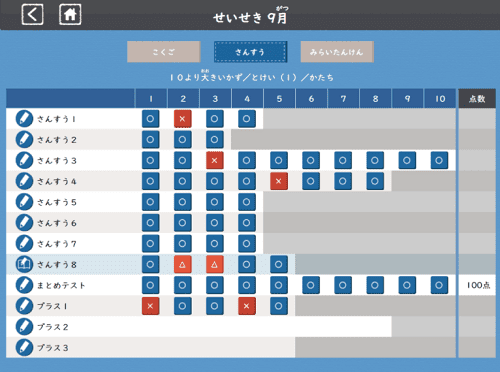Image resolution: width=500 pixels, height=372 pixels.
Task: Click the 100点 score cell
Action: [477, 285]
